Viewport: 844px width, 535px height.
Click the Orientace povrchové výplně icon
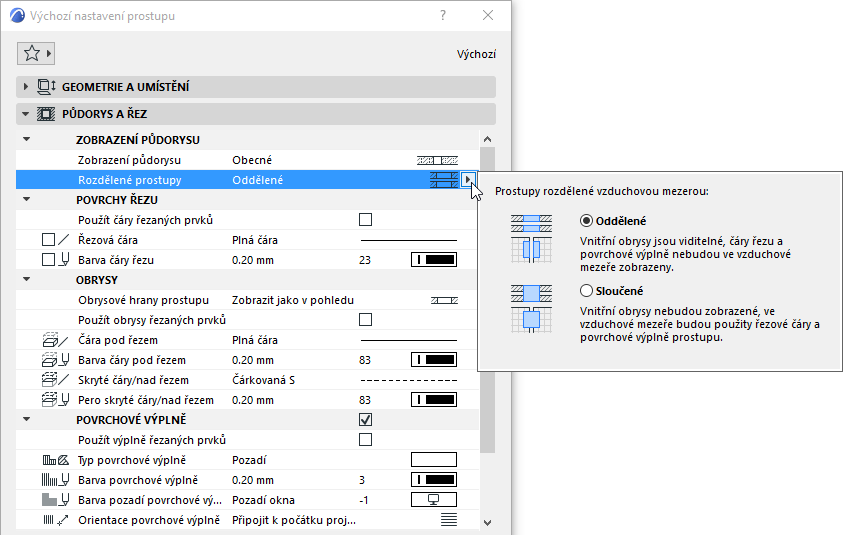tap(55, 520)
